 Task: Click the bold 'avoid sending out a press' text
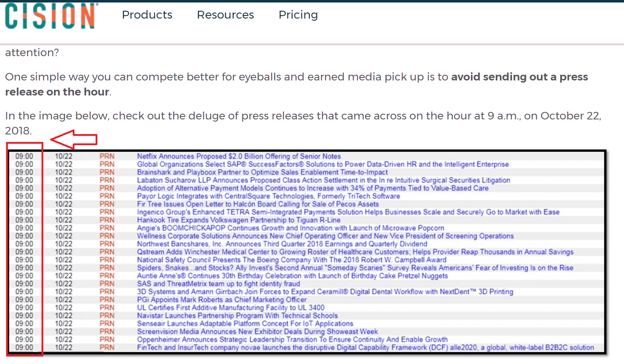pos(519,77)
